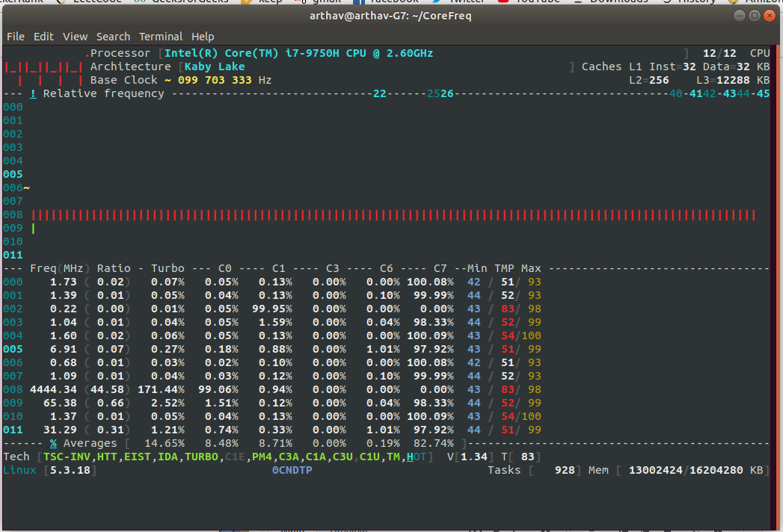Viewport: 783px width, 532px height.
Task: Click the C1U tech flag
Action: [369, 457]
